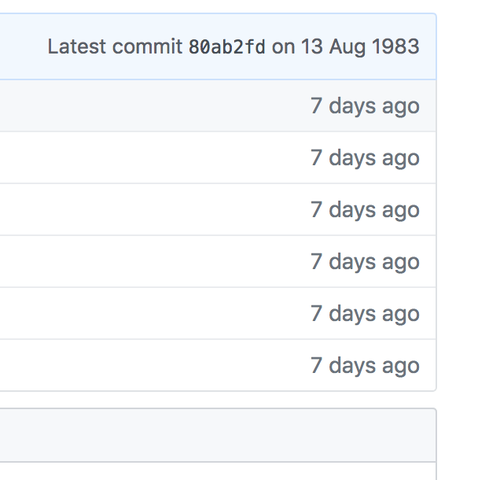Screen dimensions: 500x480
Task: Select the "Latest commit" label text
Action: coord(115,47)
